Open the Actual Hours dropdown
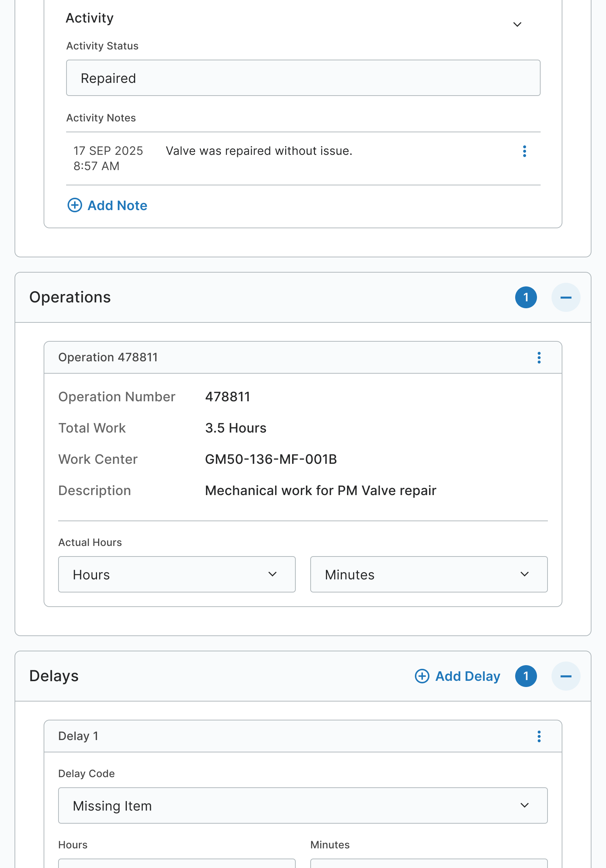606x868 pixels. (x=177, y=574)
